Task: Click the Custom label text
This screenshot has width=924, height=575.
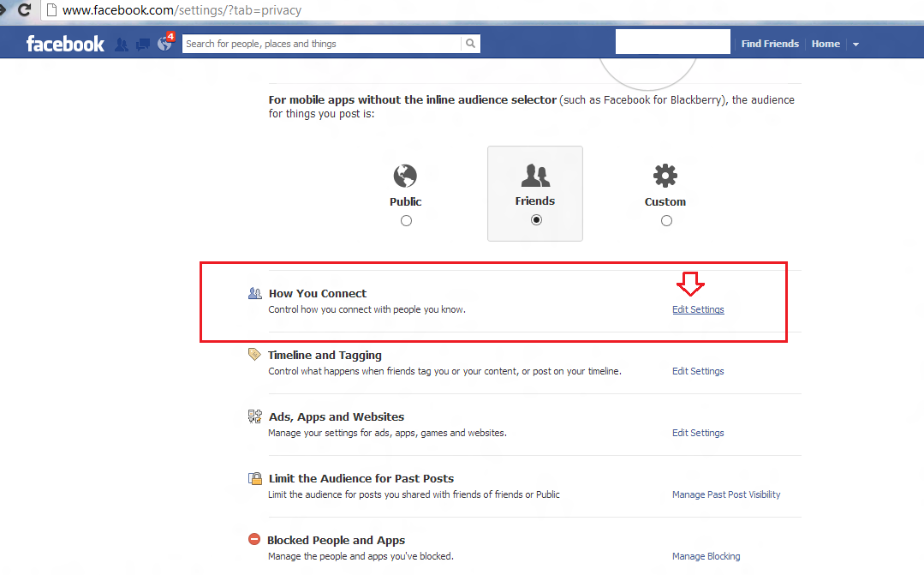Action: pyautogui.click(x=665, y=201)
